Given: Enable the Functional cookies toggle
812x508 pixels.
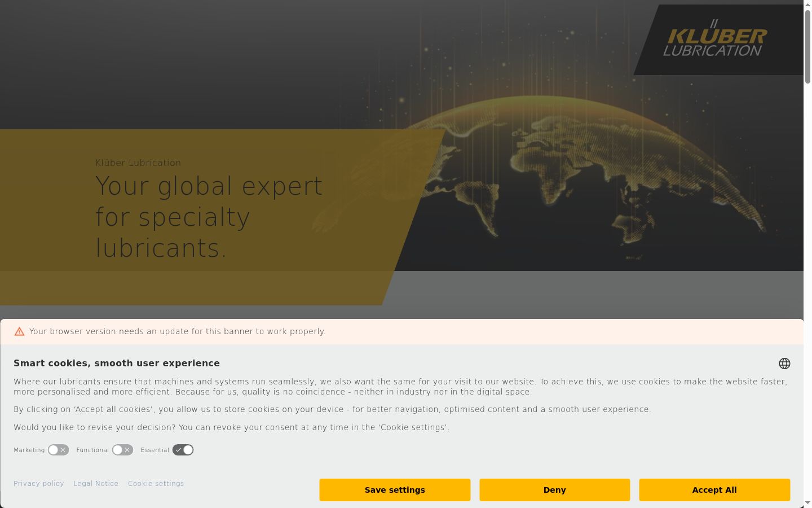Looking at the screenshot, I should coord(122,450).
